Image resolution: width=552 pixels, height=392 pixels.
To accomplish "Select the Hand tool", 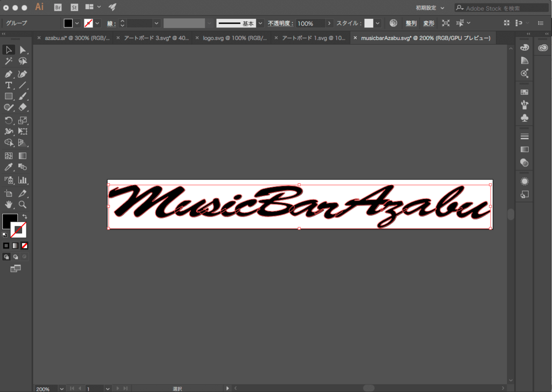I will (x=9, y=205).
